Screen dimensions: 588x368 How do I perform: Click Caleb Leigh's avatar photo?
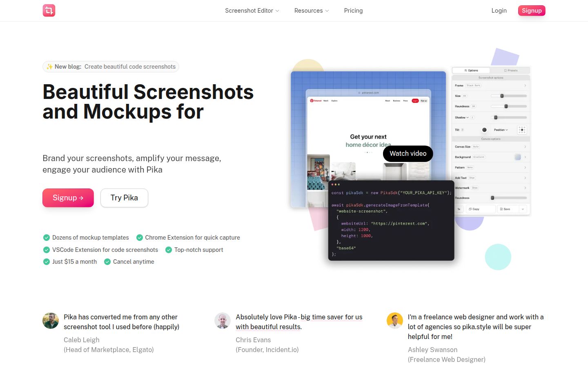(x=51, y=321)
